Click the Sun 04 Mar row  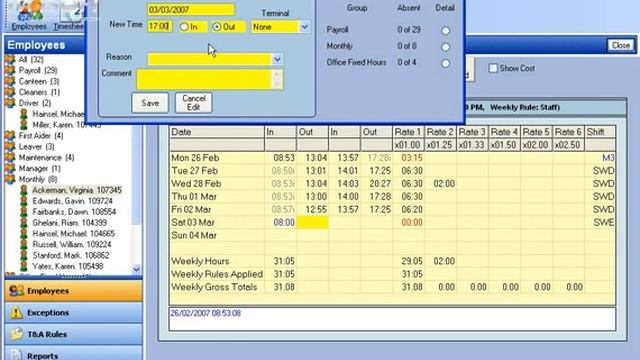(392, 236)
